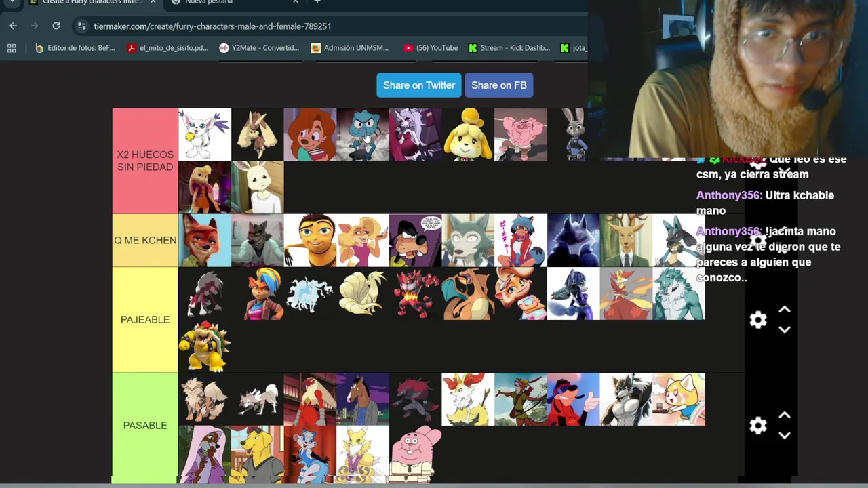Select the Roxanne red-haired character thumbnail

[x=310, y=135]
